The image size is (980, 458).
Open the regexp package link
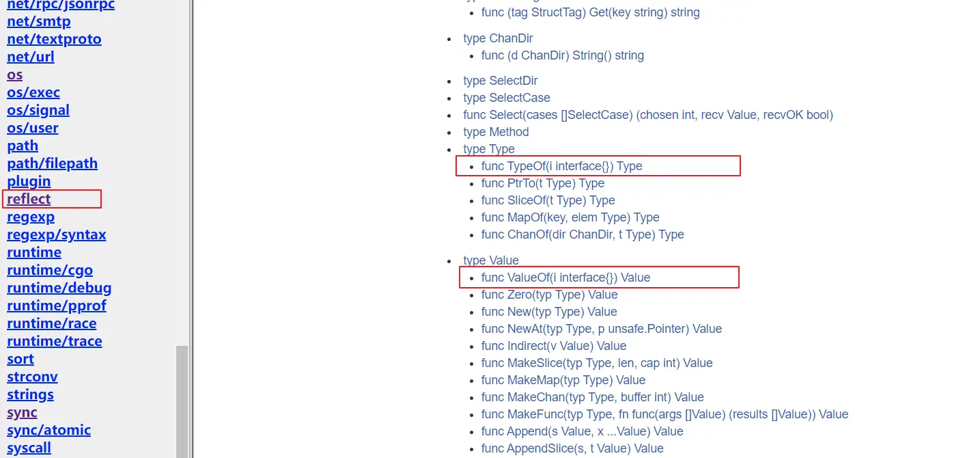coord(31,217)
